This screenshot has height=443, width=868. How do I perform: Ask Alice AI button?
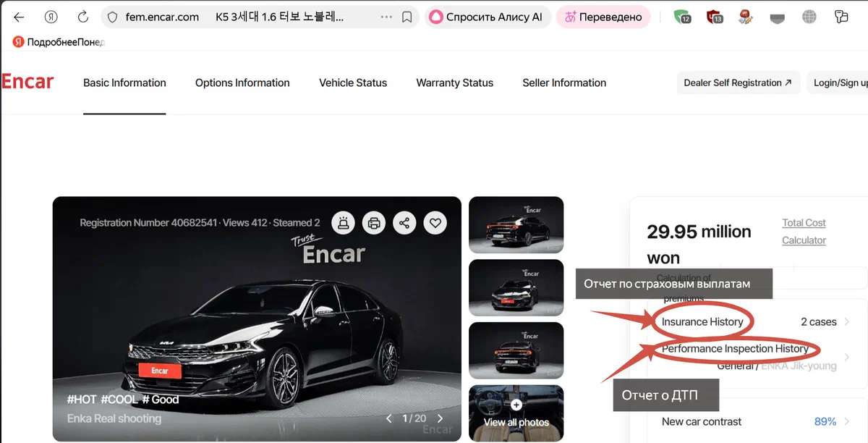pos(488,17)
